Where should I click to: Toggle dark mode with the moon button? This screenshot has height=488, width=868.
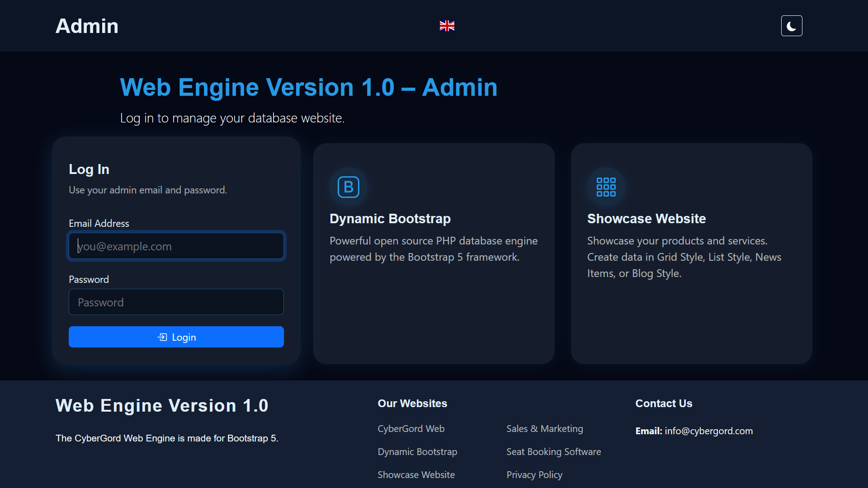pyautogui.click(x=792, y=26)
